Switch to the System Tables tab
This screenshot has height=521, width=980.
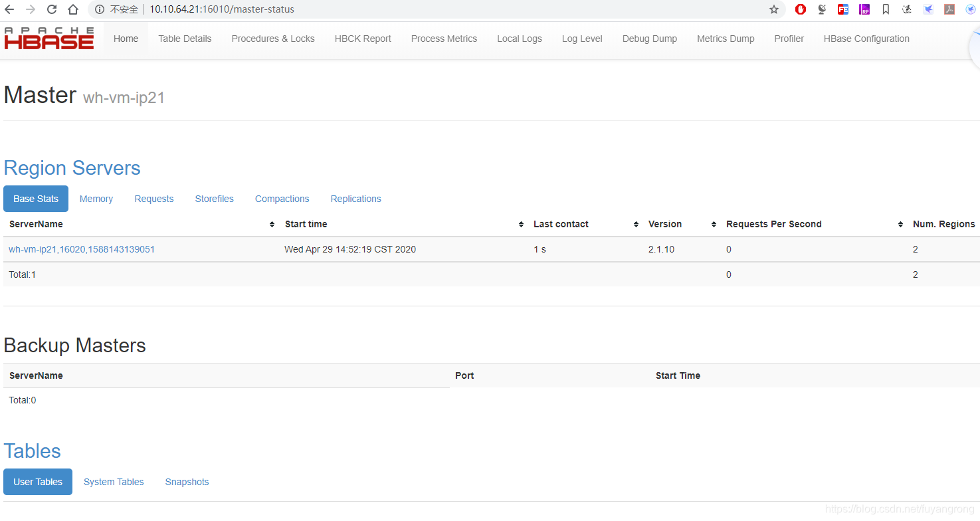(113, 482)
